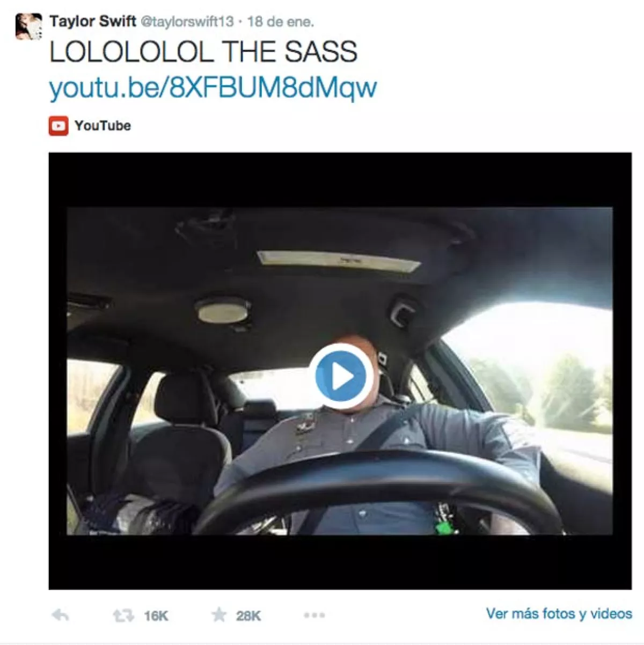Click the red YouTube logo icon
This screenshot has height=645, width=644.
58,126
